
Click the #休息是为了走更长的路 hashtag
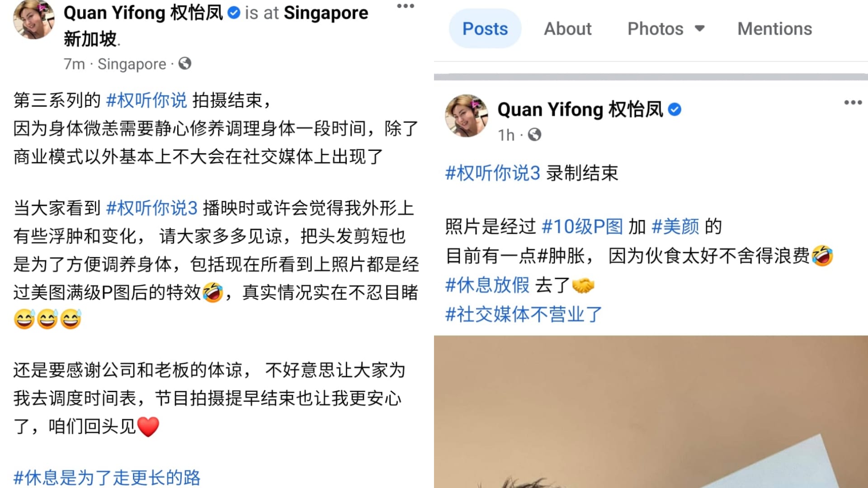[x=107, y=477]
